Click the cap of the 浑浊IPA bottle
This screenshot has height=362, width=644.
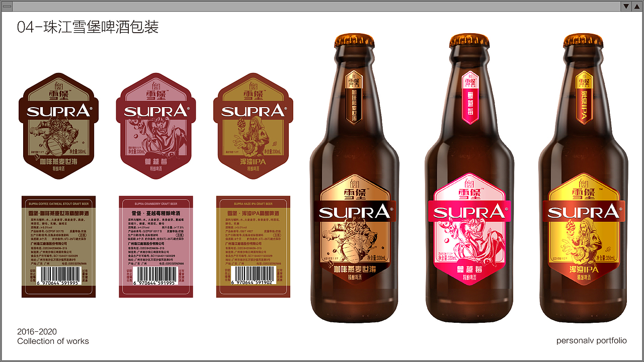point(583,40)
